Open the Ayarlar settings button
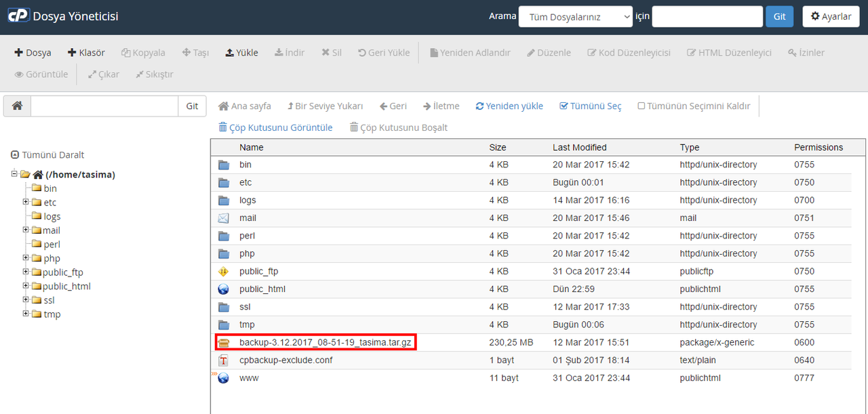The image size is (868, 414). pyautogui.click(x=831, y=16)
